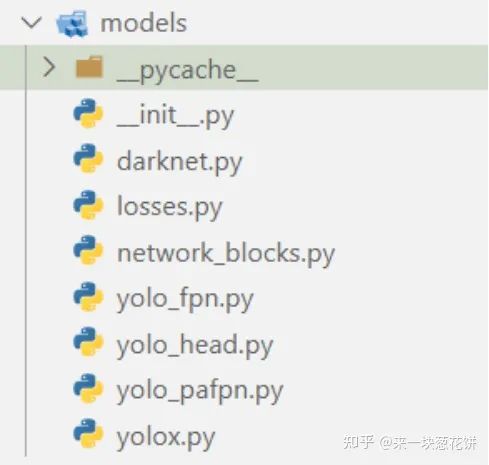Screen dimensions: 489x465
Task: Click the models package folder icon
Action: click(x=72, y=24)
